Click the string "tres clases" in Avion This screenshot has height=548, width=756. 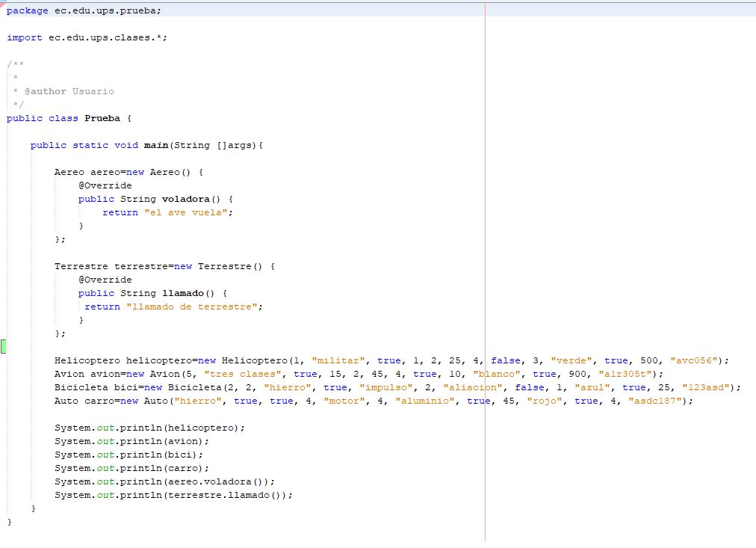[x=227, y=374]
